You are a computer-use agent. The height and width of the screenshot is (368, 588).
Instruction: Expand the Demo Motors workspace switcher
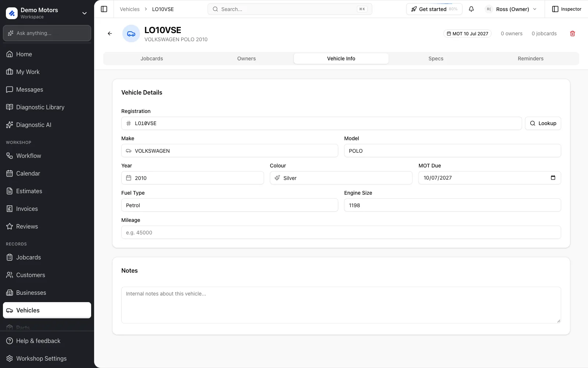pos(47,13)
